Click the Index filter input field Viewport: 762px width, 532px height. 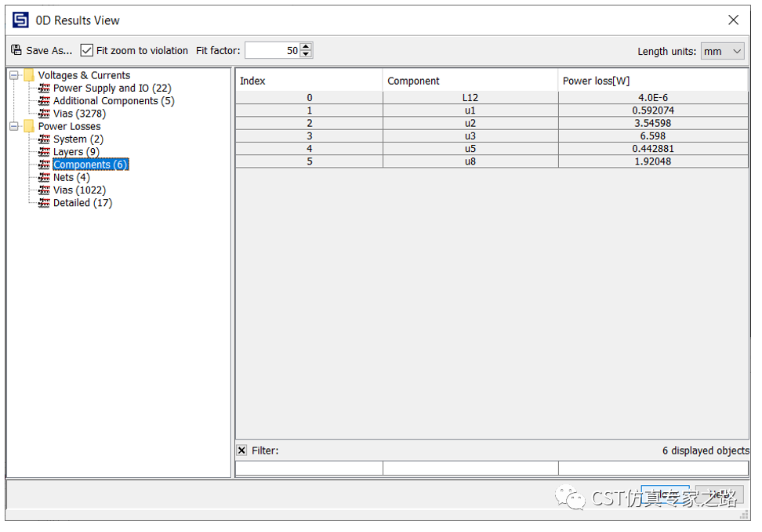(309, 468)
